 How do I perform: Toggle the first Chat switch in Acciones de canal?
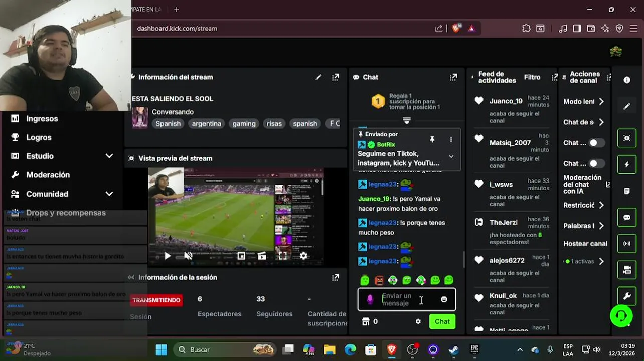click(597, 143)
